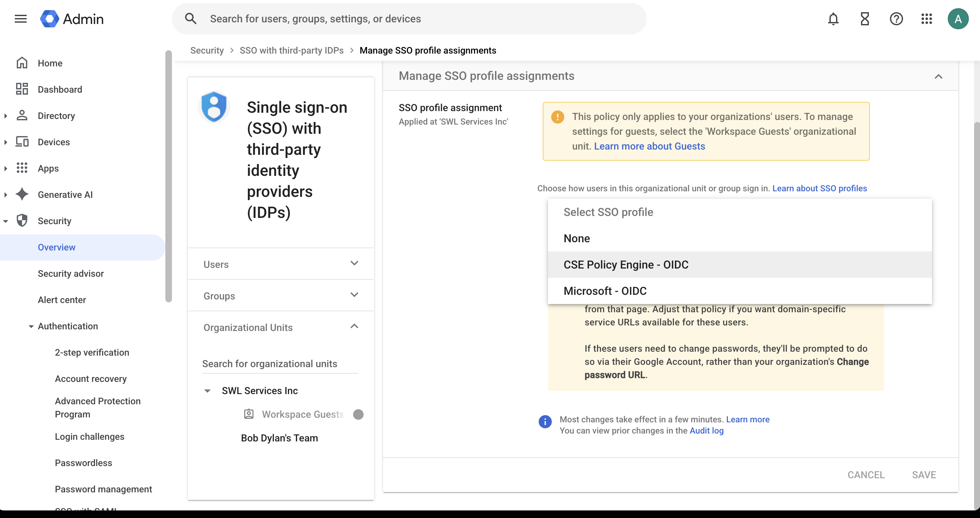Follow the Learn more link about changes
The height and width of the screenshot is (518, 980).
[748, 419]
